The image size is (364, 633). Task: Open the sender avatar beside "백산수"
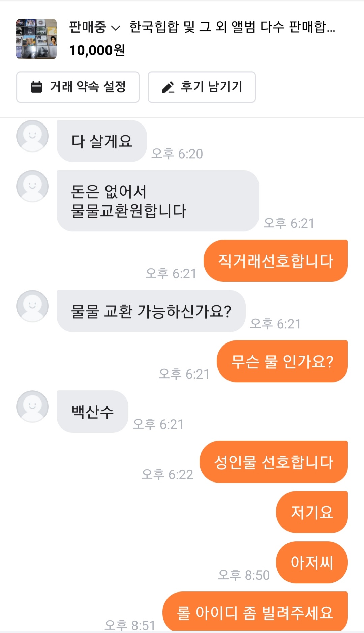(32, 407)
